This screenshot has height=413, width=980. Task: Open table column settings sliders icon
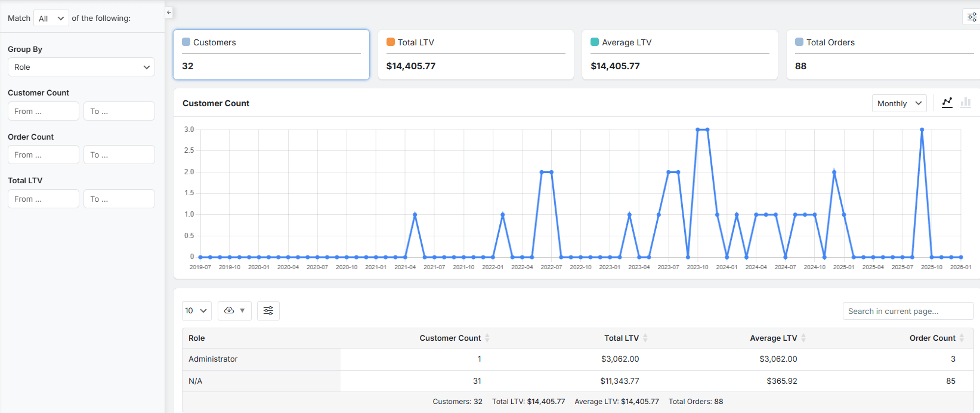point(268,310)
